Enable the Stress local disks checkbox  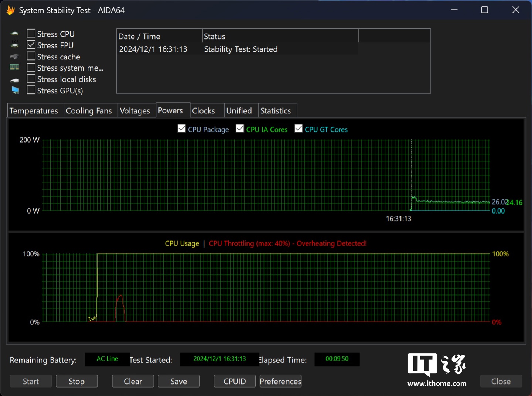coord(31,79)
